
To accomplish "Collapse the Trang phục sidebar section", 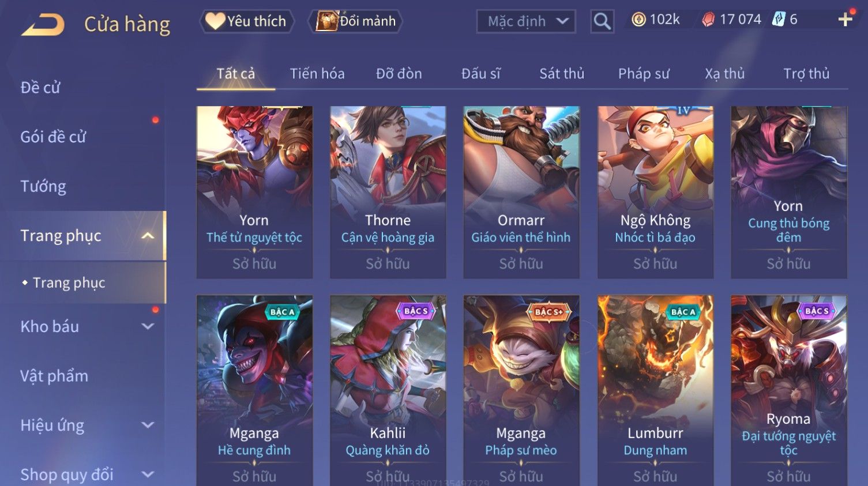I will (148, 236).
